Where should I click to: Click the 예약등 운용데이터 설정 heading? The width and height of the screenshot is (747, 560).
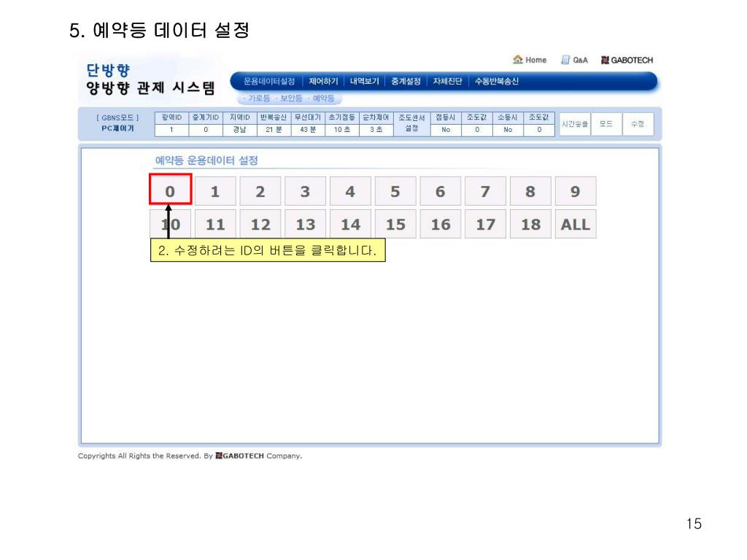click(x=206, y=160)
